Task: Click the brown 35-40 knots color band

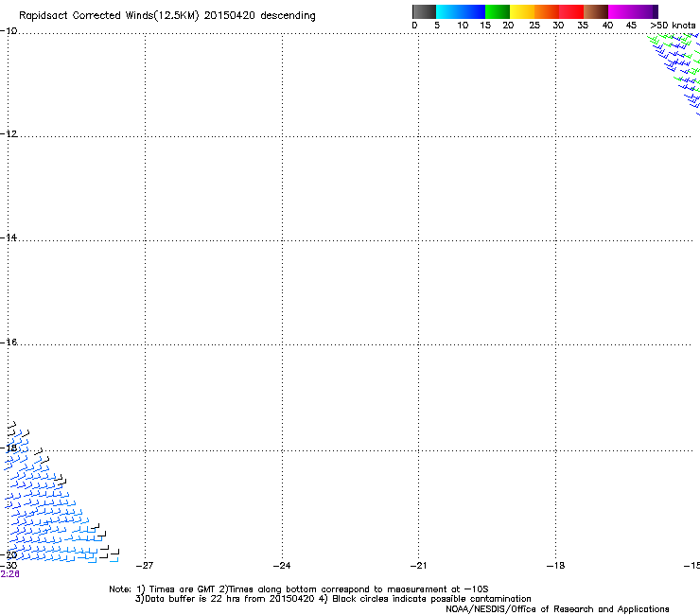Action: [596, 11]
